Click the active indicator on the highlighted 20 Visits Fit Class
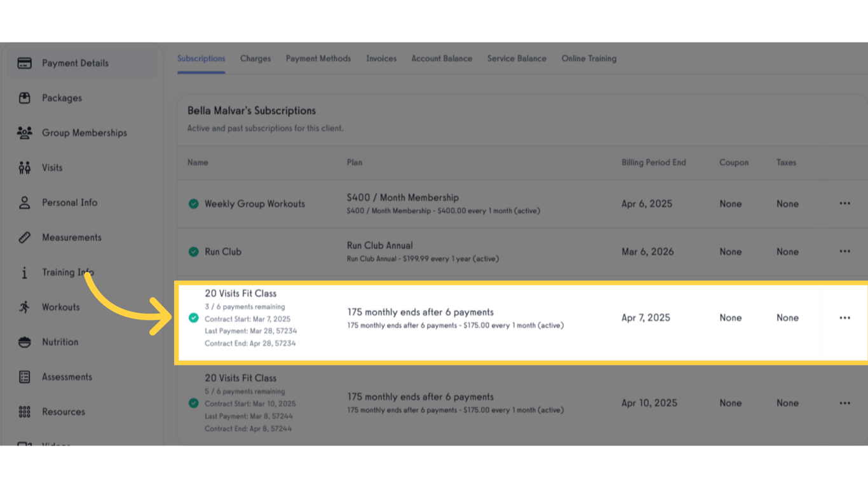Viewport: 868px width, 488px height. (x=194, y=318)
